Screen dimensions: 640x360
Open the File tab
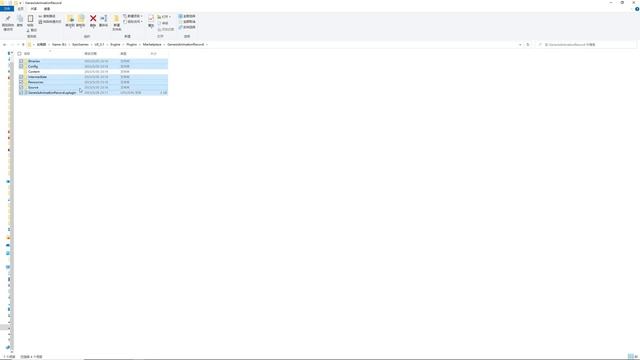[x=7, y=9]
